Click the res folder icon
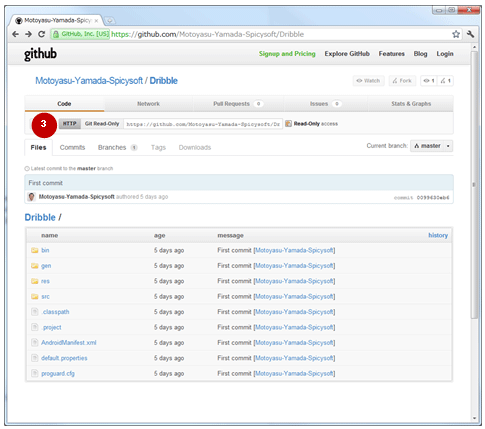Image resolution: width=485 pixels, height=429 pixels. coord(34,281)
